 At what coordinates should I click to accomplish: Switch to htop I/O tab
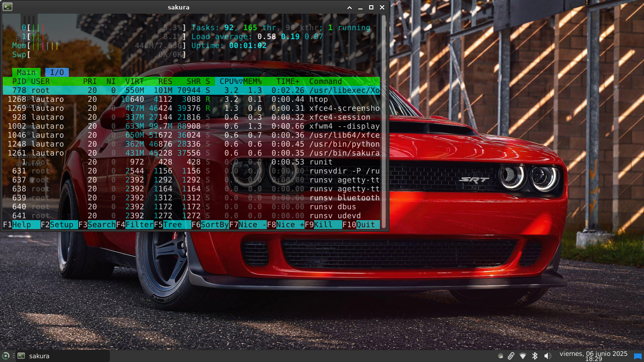click(57, 72)
